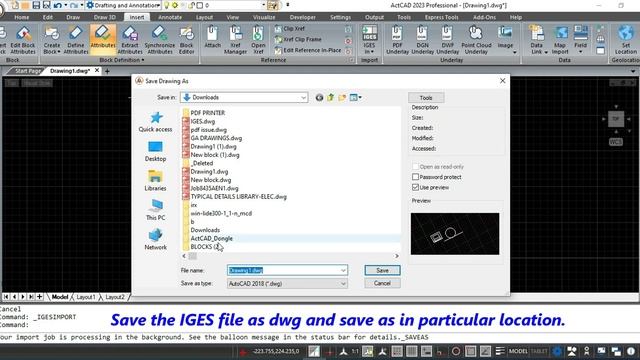This screenshot has width=640, height=360.
Task: Add a new layout with plus button
Action: coord(40,297)
